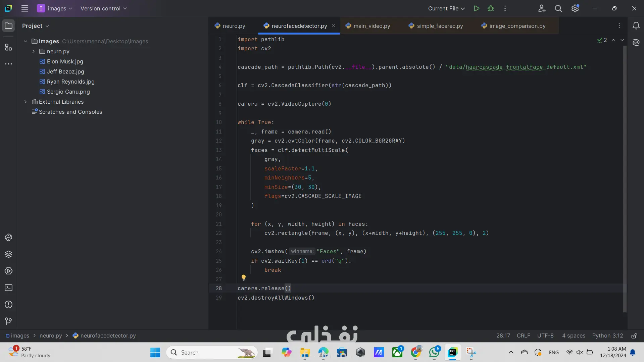Click the Python 3.12 interpreter in status bar

pyautogui.click(x=607, y=336)
